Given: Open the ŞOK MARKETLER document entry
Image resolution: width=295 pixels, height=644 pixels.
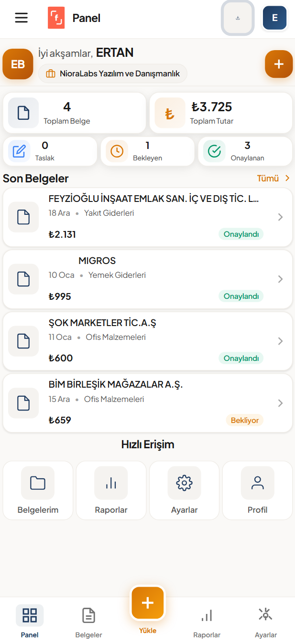Looking at the screenshot, I should pyautogui.click(x=143, y=341).
